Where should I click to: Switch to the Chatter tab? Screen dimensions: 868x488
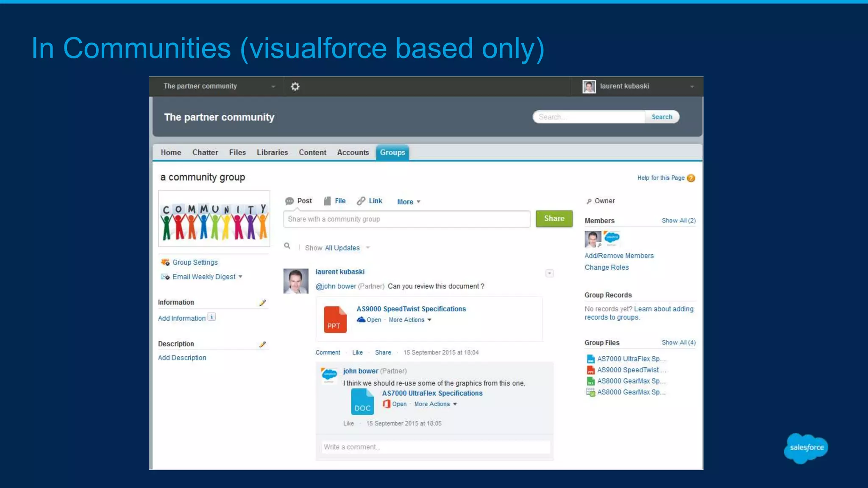(x=205, y=152)
